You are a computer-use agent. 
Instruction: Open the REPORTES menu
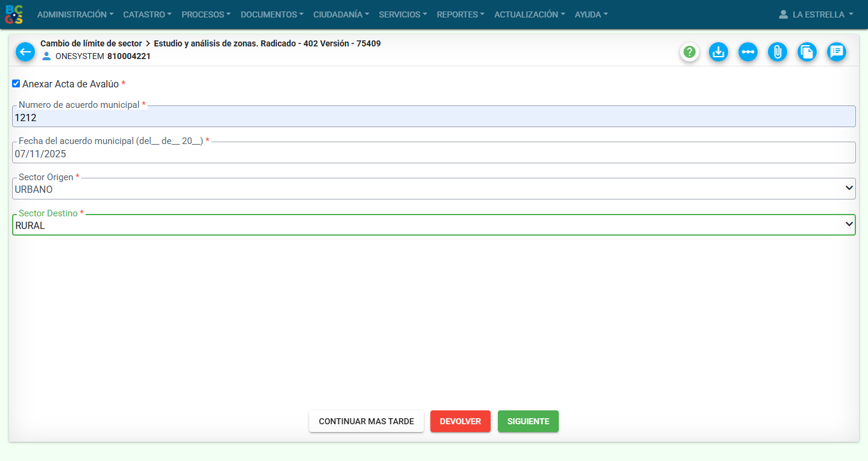(461, 14)
